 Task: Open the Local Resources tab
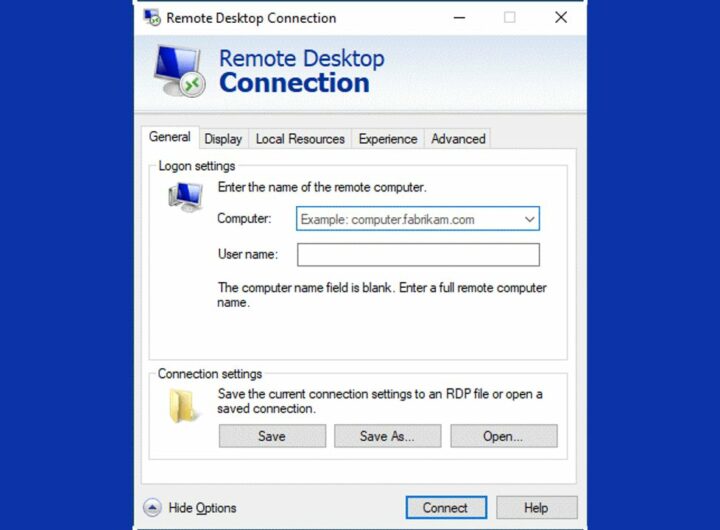point(300,139)
